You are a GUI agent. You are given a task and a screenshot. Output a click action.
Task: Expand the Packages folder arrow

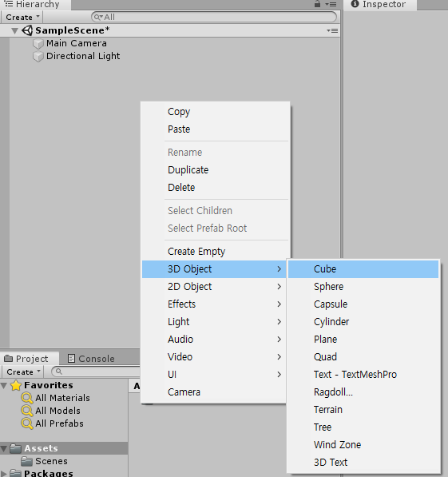pos(4,474)
